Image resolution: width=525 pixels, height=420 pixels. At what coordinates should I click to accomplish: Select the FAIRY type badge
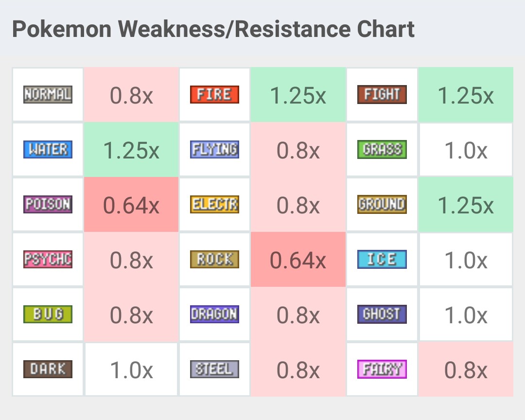click(x=382, y=369)
